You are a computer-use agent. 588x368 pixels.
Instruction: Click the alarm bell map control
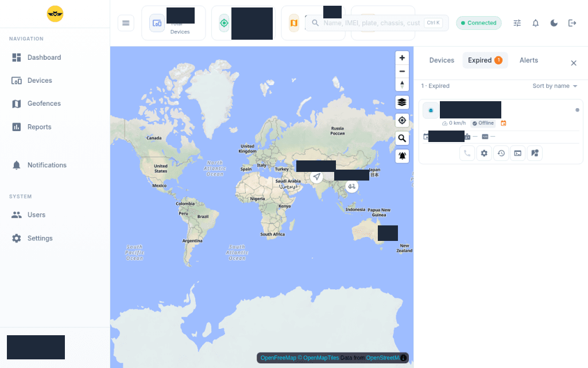(x=402, y=156)
